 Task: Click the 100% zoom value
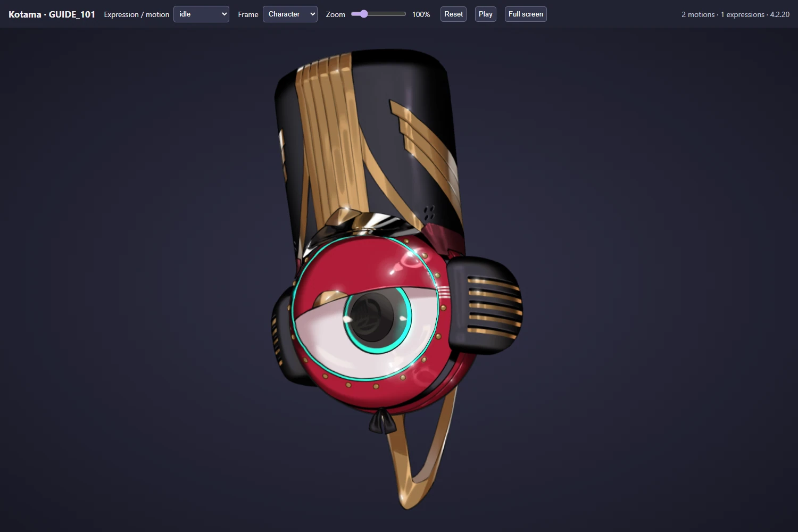(421, 14)
